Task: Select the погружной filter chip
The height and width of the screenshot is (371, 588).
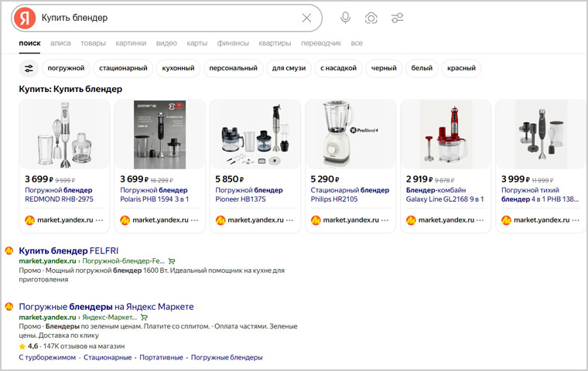Action: click(x=66, y=68)
